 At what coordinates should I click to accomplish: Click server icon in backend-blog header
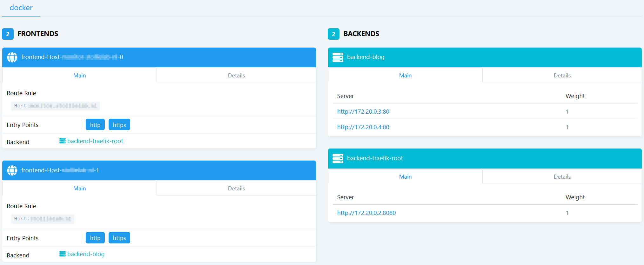(338, 57)
